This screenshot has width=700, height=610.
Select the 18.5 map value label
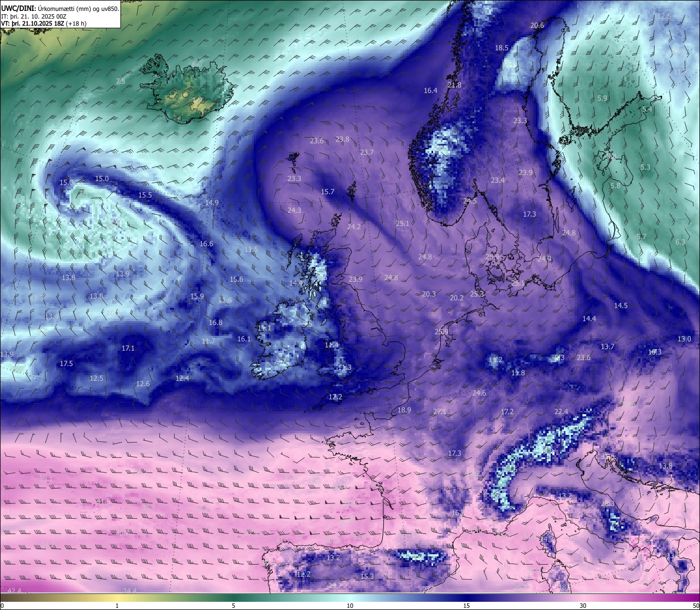click(501, 48)
